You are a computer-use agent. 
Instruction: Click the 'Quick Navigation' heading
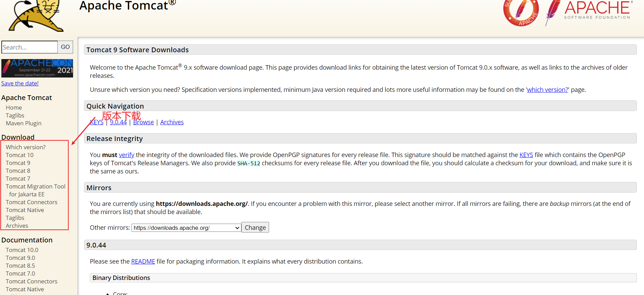tap(115, 106)
